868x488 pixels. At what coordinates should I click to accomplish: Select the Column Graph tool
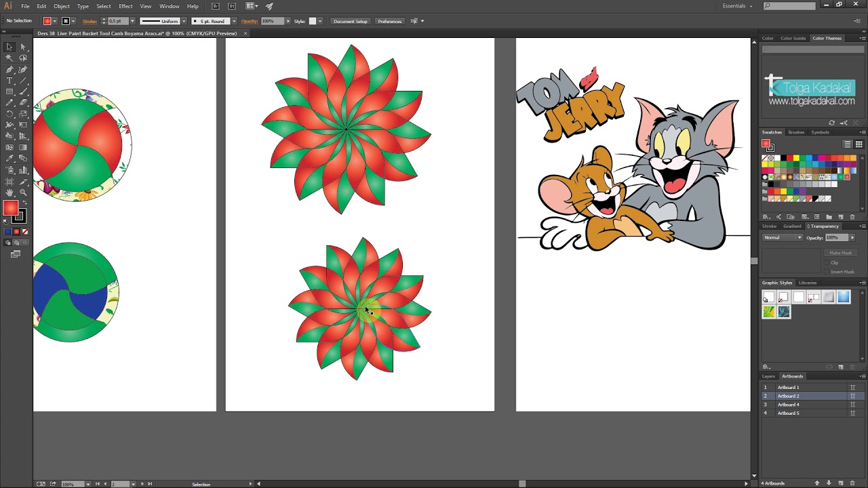coord(22,170)
